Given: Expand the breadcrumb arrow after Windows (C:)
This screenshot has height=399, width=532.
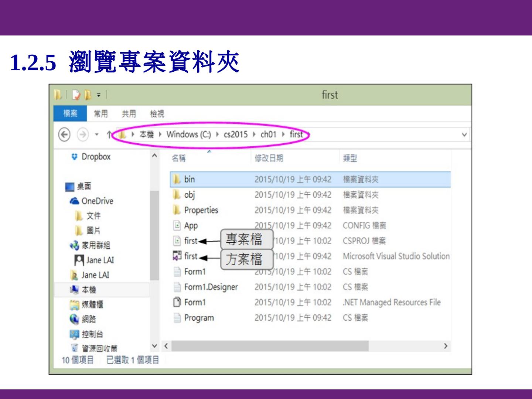Looking at the screenshot, I should coord(217,134).
